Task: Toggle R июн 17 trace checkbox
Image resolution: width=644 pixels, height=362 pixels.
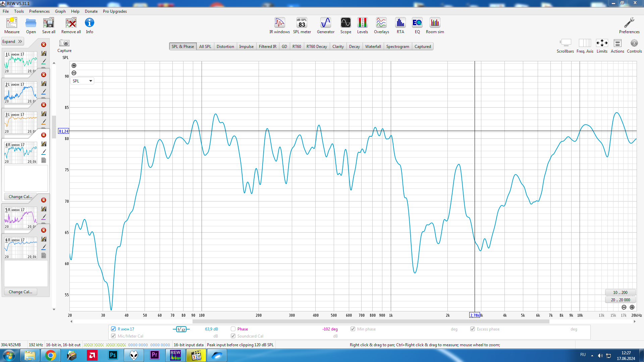Action: pyautogui.click(x=113, y=329)
